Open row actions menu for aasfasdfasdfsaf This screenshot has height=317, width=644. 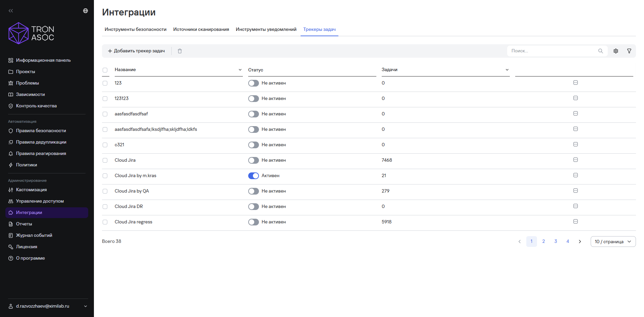576,113
